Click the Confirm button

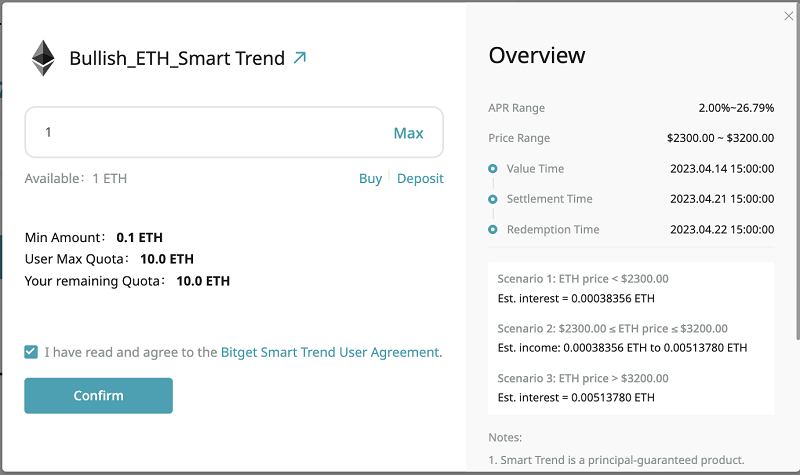coord(98,395)
